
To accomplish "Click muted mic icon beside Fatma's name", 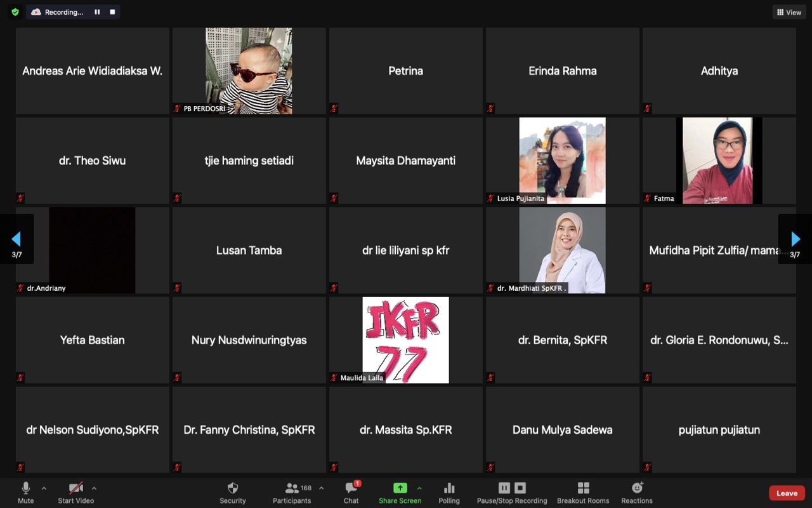I will (647, 198).
